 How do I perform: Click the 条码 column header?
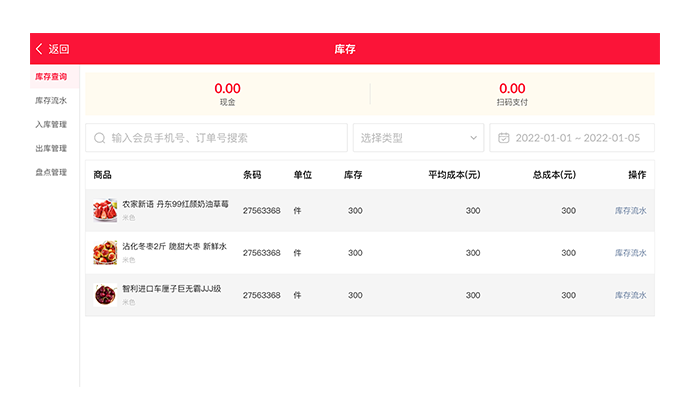coord(252,175)
